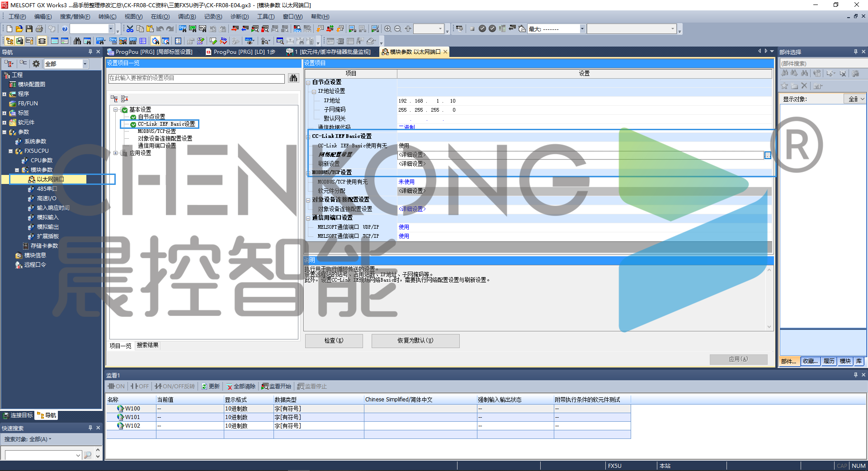Pin the Navigation panel with the pushpin icon
Viewport: 868px width, 471px height.
point(90,52)
